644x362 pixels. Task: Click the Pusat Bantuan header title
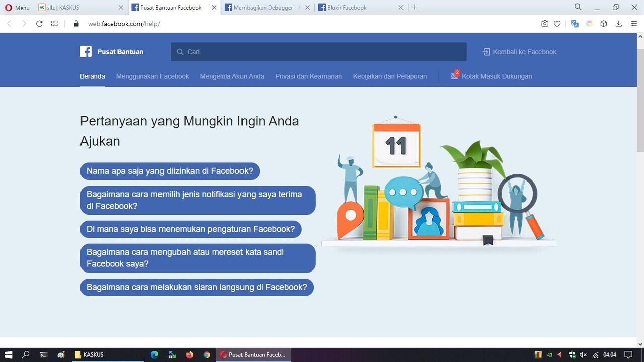pos(120,52)
